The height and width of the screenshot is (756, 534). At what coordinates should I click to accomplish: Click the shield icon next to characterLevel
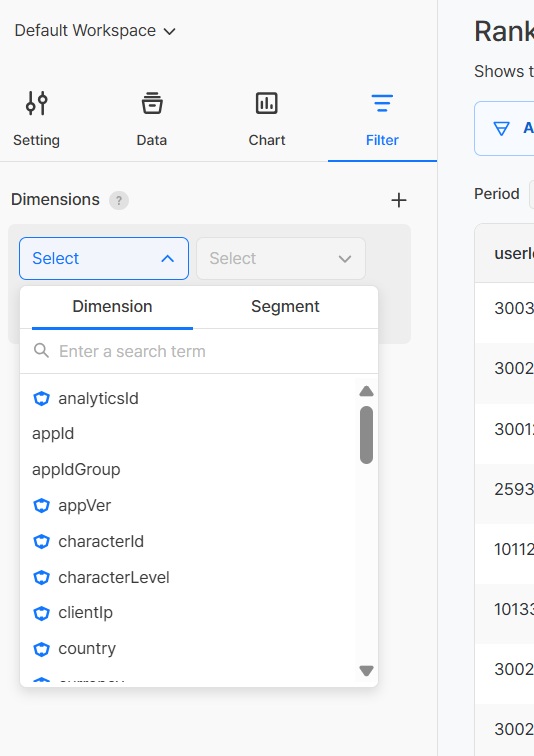[41, 577]
